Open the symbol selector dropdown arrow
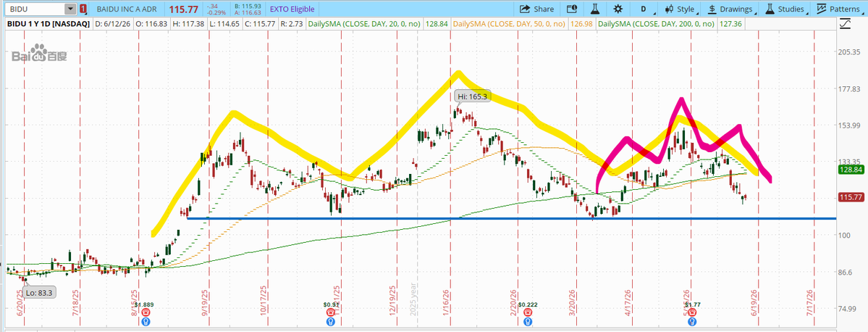This screenshot has width=868, height=332. (70, 9)
